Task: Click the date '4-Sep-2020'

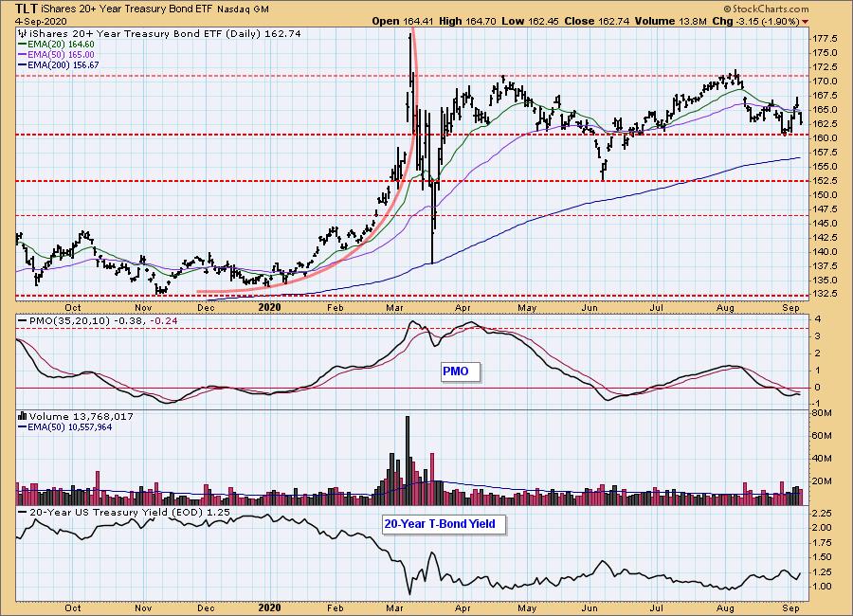Action: (41, 21)
